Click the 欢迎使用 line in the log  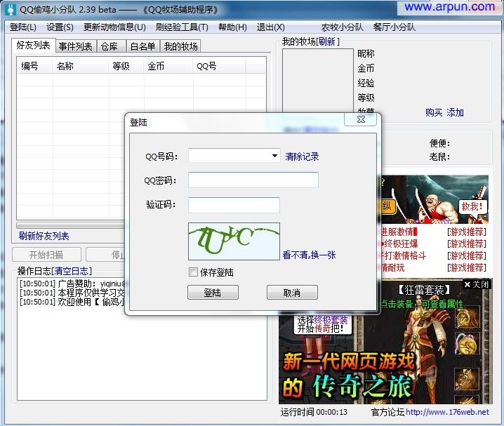pos(72,302)
